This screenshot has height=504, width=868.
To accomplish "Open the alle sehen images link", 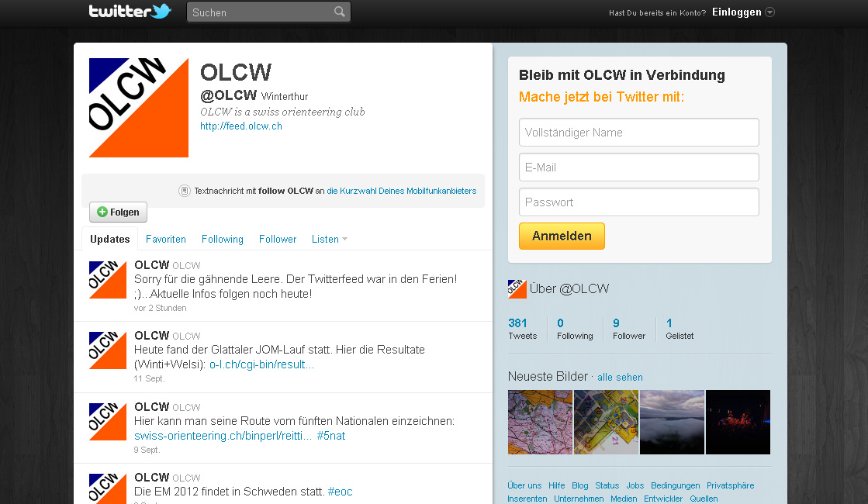I will tap(620, 378).
